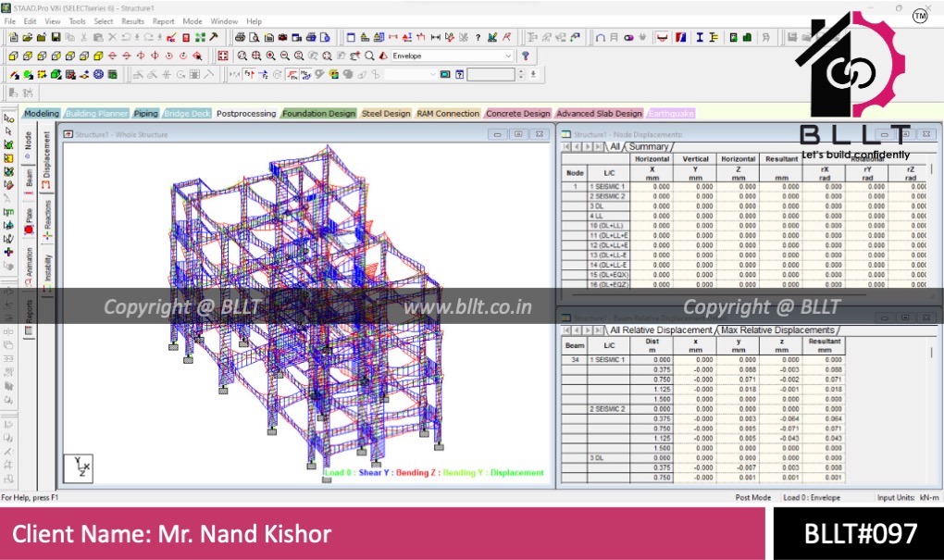Click the New Structure icon
Screen dimensions: 944x560
(x=13, y=37)
